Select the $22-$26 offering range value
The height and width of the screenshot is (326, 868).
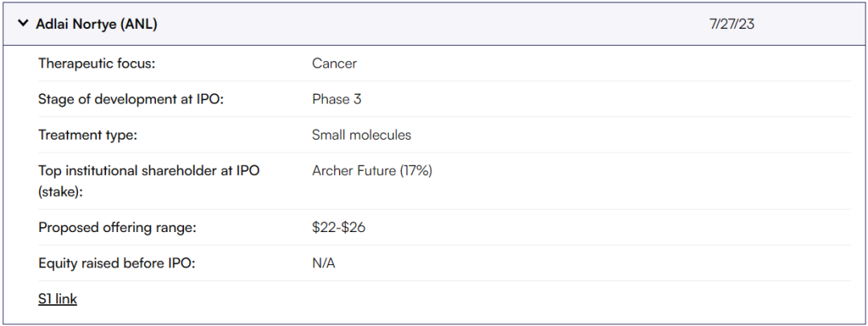click(338, 227)
